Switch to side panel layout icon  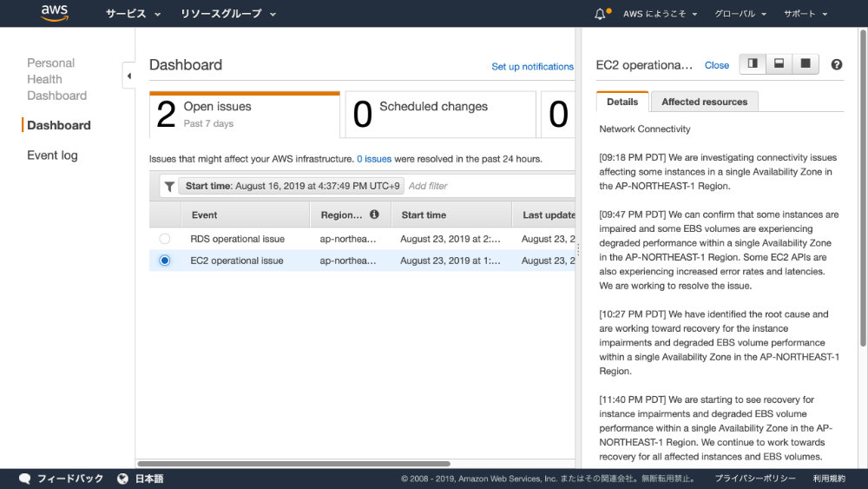(x=753, y=63)
